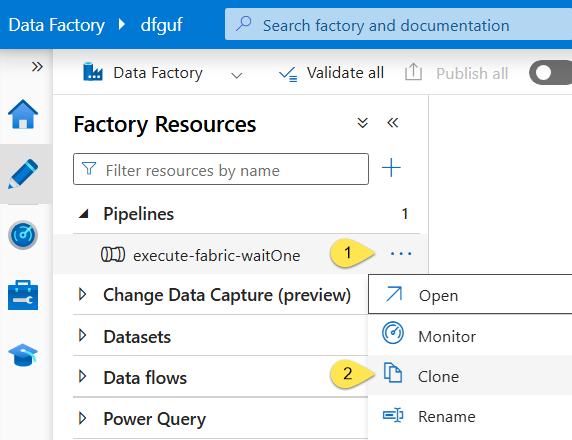Image resolution: width=572 pixels, height=440 pixels.
Task: Choose Clone from the context menu
Action: tap(470, 375)
